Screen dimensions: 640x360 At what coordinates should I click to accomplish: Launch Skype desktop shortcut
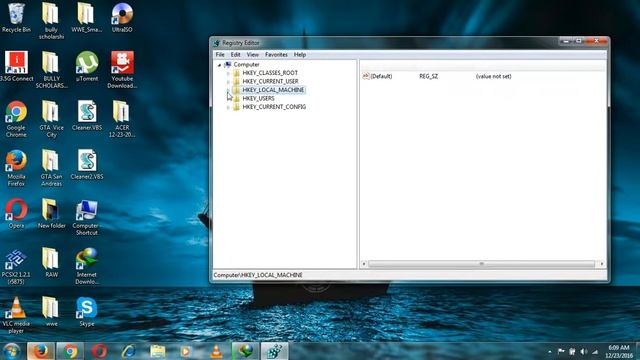[x=87, y=311]
